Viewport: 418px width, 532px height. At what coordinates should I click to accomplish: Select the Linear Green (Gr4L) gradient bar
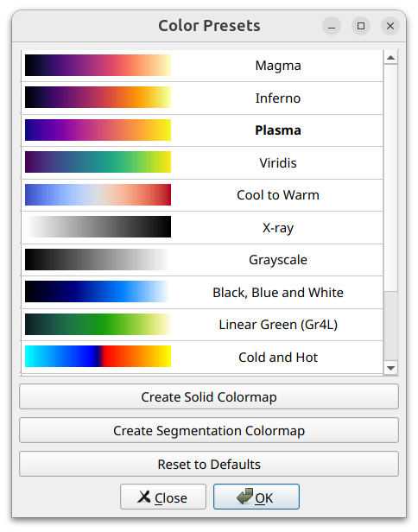[x=98, y=325]
